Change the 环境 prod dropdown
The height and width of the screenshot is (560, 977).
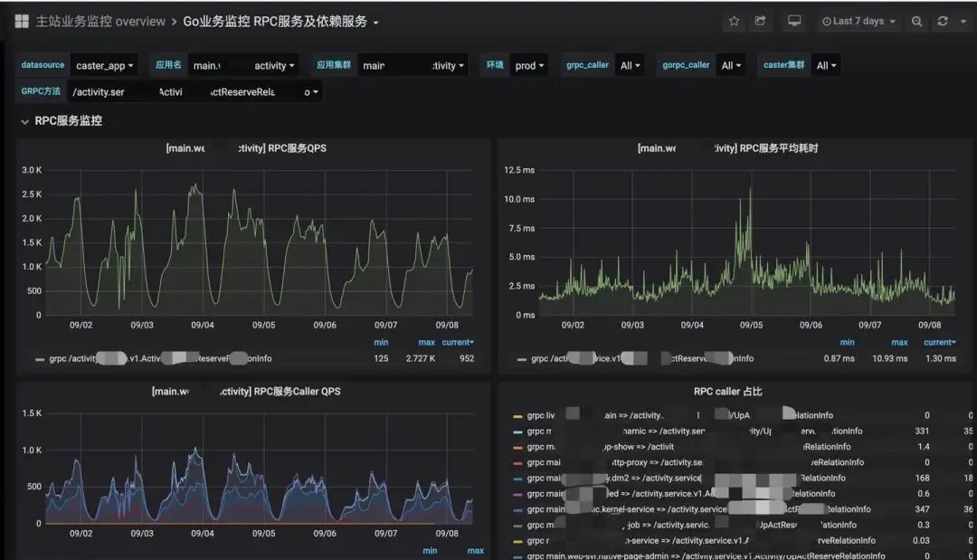click(529, 65)
